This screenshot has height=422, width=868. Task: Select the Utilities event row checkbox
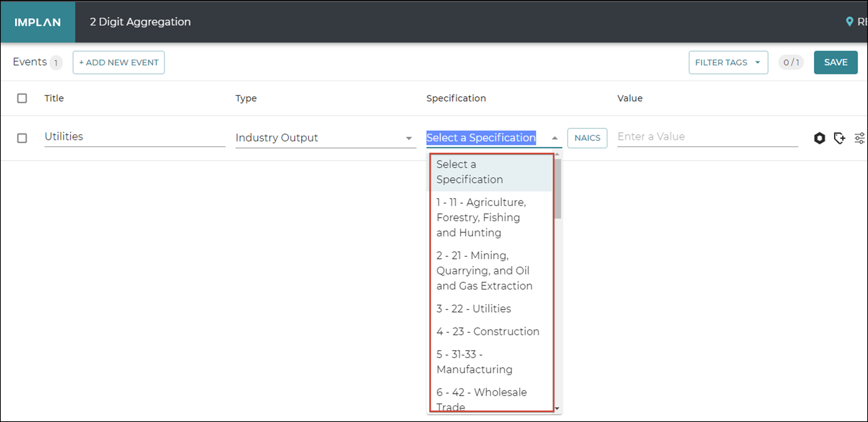(x=22, y=138)
